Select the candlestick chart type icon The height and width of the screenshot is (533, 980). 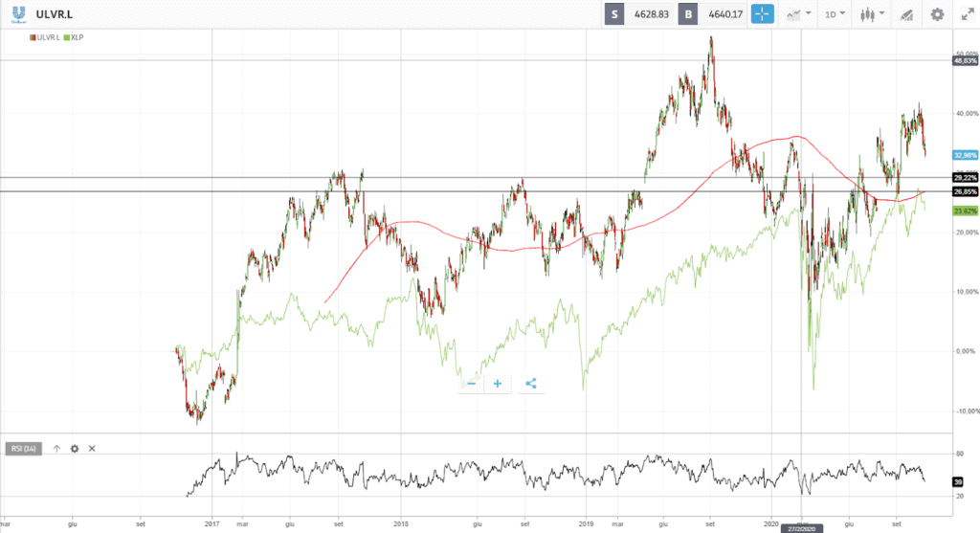tap(867, 14)
